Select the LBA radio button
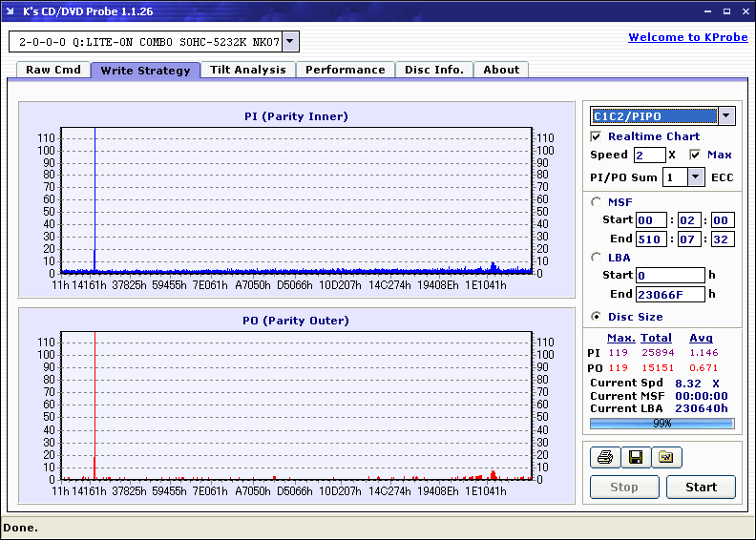 tap(596, 258)
